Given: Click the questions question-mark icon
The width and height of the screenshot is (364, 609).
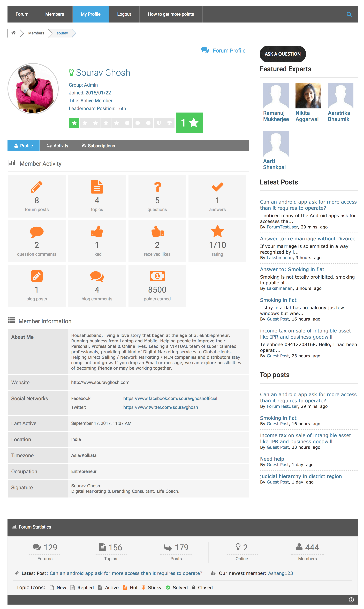Looking at the screenshot, I should click(x=157, y=187).
